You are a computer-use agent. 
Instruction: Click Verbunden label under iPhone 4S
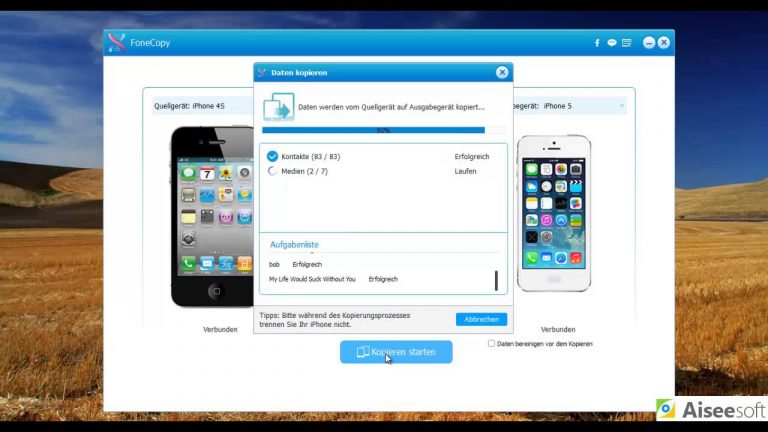tap(220, 330)
